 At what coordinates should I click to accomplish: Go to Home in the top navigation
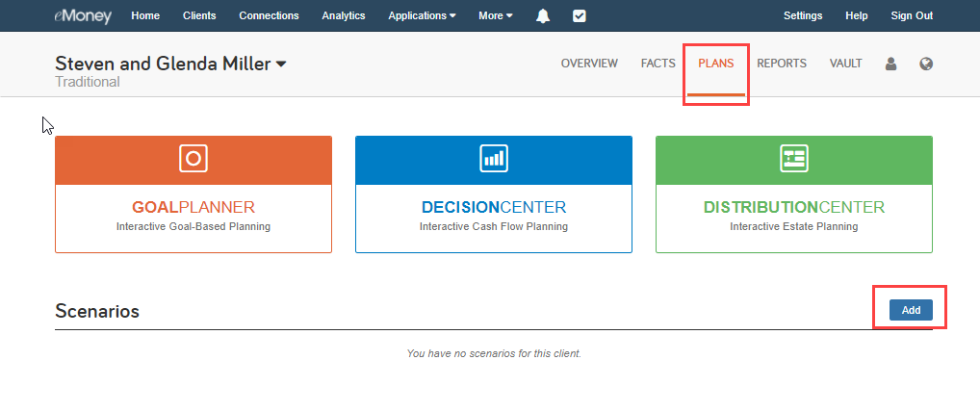pos(145,15)
